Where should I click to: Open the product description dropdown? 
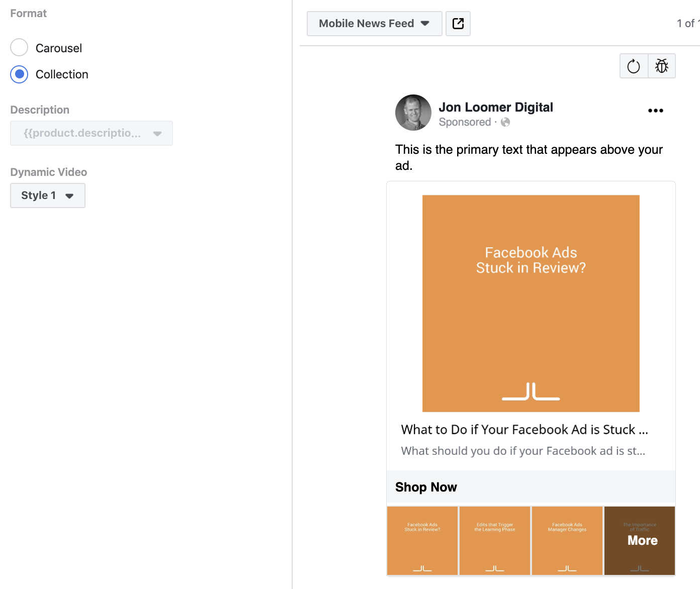[x=92, y=133]
